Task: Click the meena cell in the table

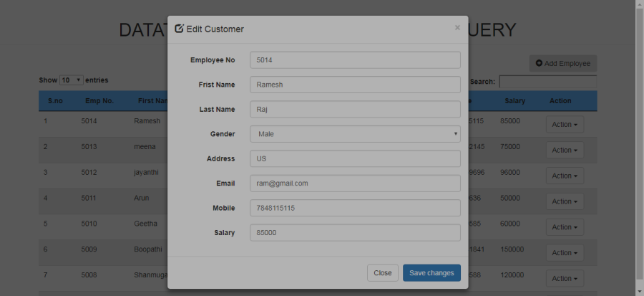Action: point(145,146)
